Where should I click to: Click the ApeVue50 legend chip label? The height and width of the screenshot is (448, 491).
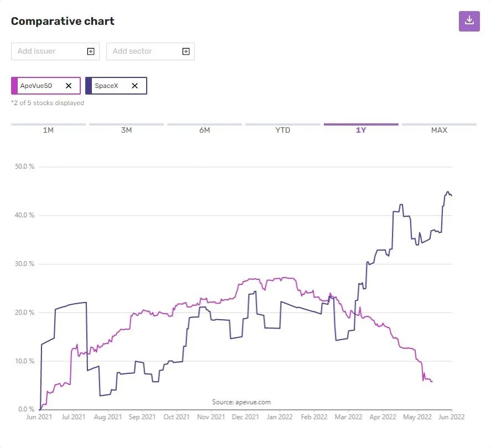(36, 86)
